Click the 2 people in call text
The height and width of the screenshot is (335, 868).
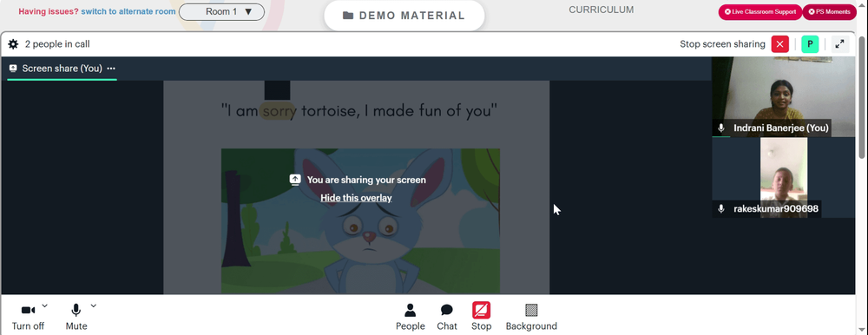[x=57, y=44]
